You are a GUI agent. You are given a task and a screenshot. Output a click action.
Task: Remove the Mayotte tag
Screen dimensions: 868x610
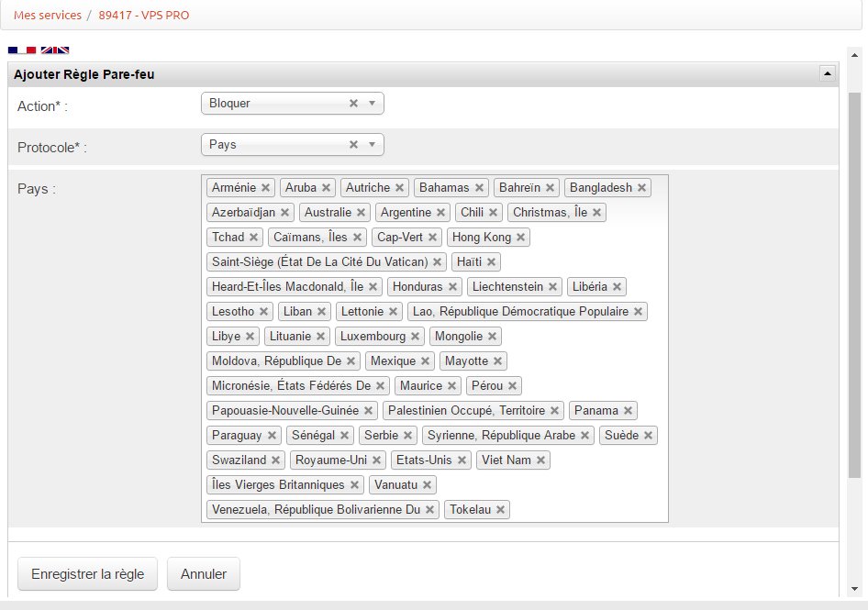[x=497, y=360]
